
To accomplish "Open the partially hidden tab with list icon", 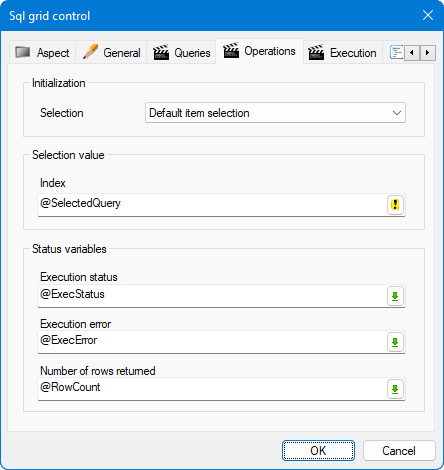I will pos(396,52).
